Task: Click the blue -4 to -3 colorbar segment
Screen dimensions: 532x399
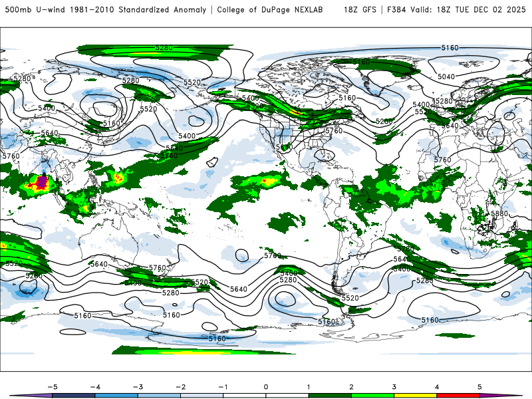Action: (x=116, y=396)
